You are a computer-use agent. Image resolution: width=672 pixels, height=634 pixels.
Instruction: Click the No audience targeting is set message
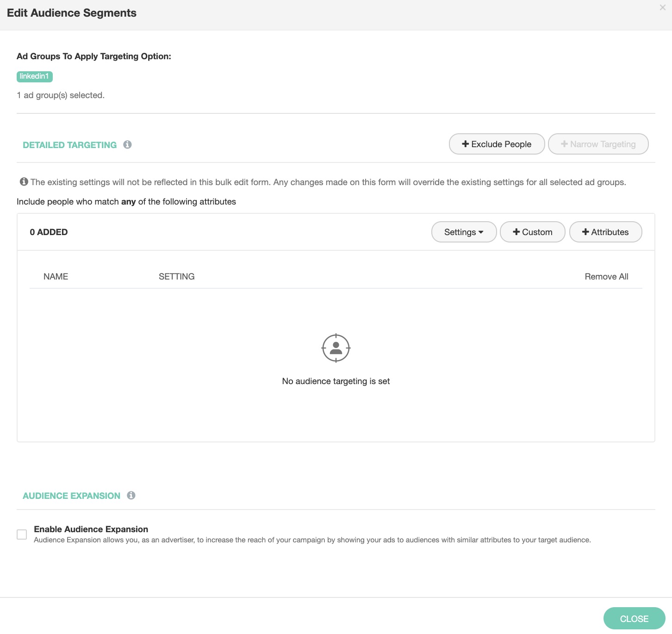(x=336, y=381)
